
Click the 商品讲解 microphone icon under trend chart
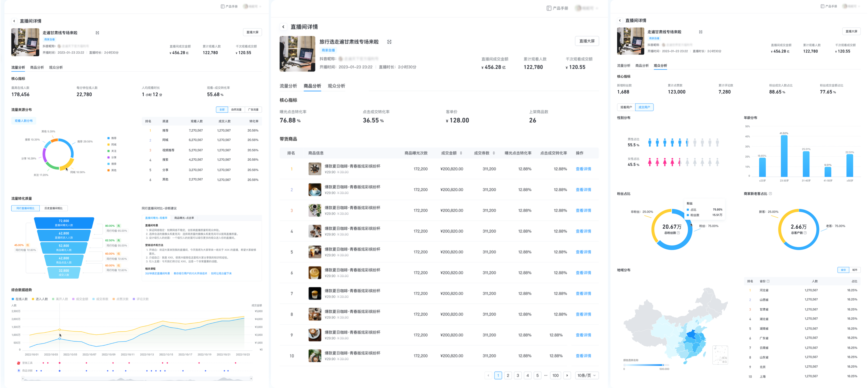tap(19, 370)
